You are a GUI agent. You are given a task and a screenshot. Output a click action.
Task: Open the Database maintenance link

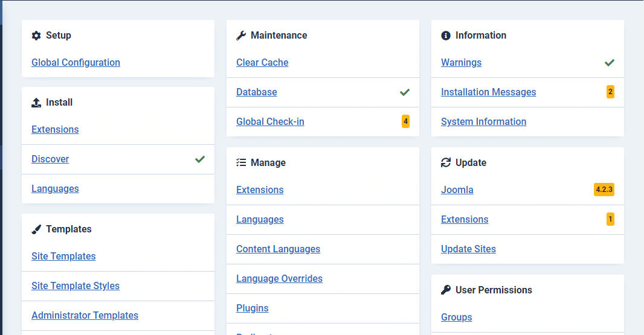257,92
